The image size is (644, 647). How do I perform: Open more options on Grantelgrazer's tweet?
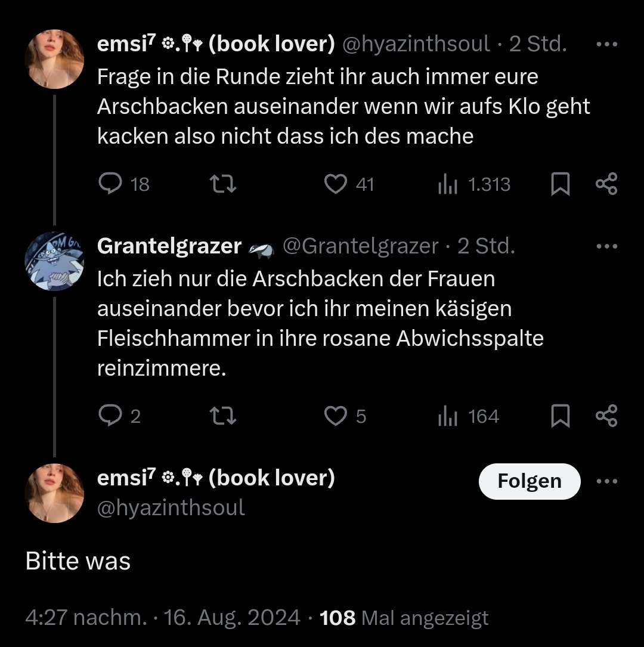coord(606,246)
